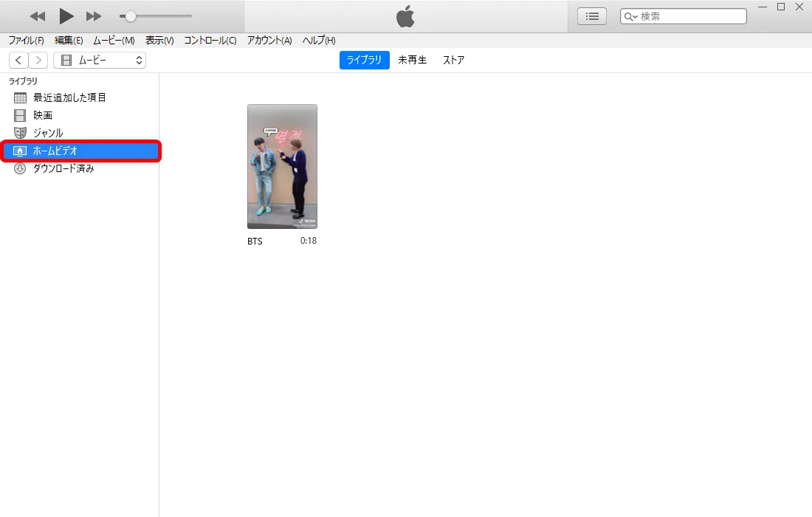Click the ホームビデオ house icon
The image size is (812, 517).
[20, 151]
